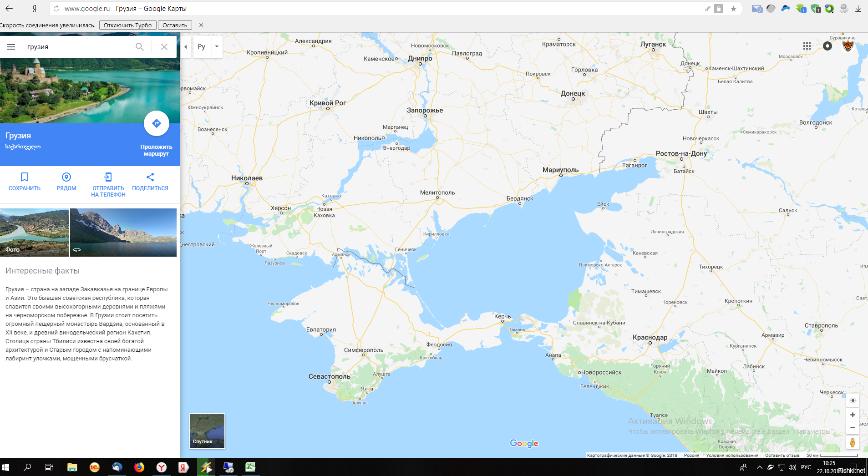Screen dimensions: 868x476
Task: Click the 'Мариуполь' label on map
Action: pyautogui.click(x=560, y=170)
